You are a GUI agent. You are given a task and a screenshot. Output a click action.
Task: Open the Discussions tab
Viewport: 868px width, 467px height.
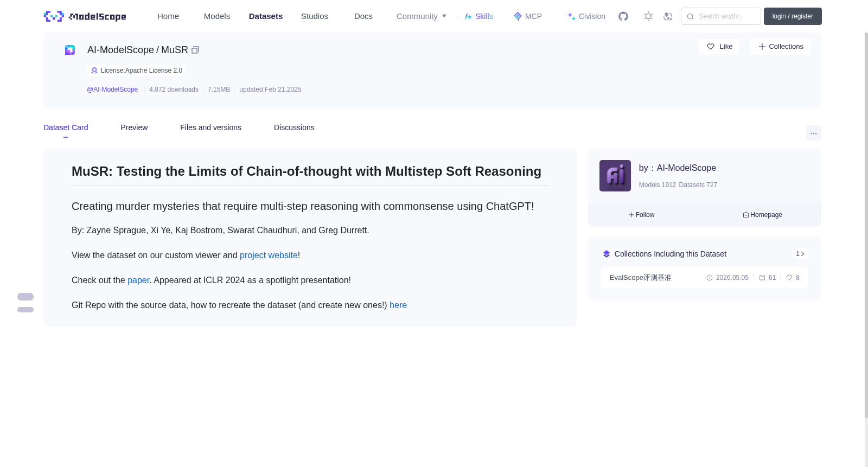pos(294,127)
